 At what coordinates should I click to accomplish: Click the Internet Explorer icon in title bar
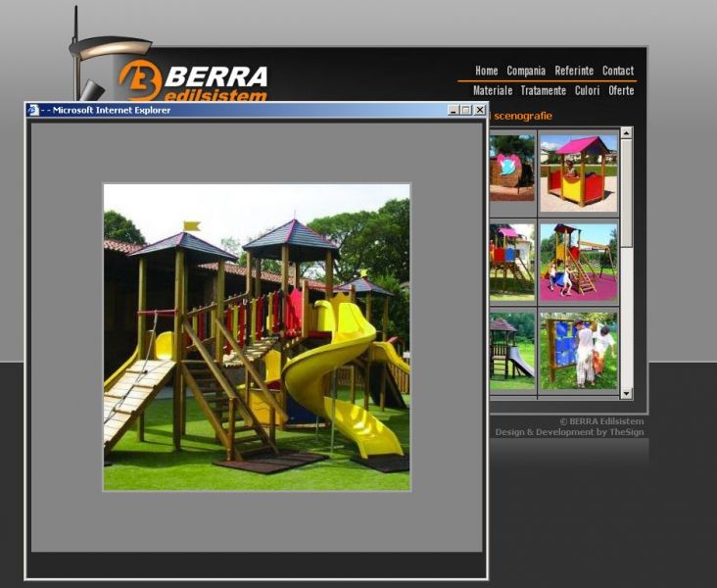(33, 110)
